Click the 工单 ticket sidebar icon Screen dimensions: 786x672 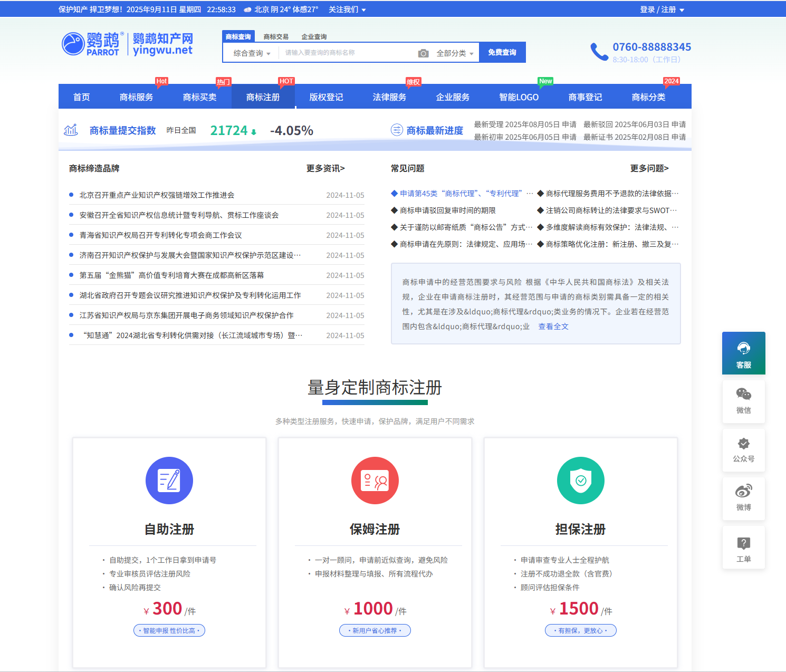click(743, 548)
